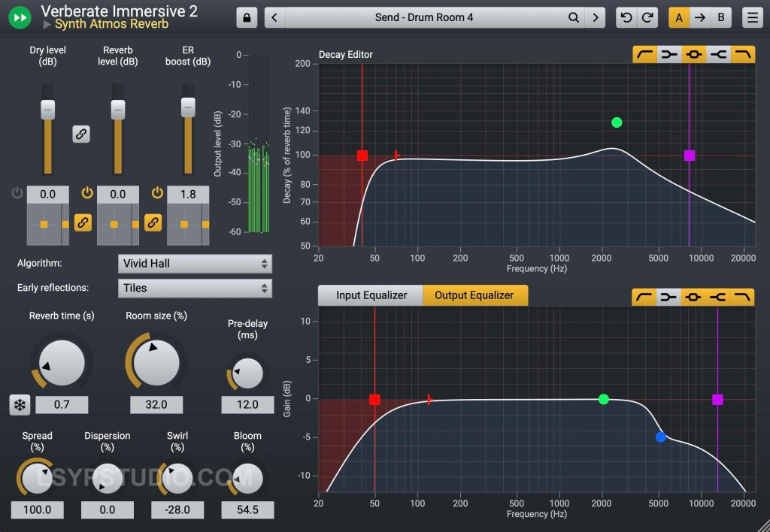Click the redo arrow icon

[x=647, y=17]
